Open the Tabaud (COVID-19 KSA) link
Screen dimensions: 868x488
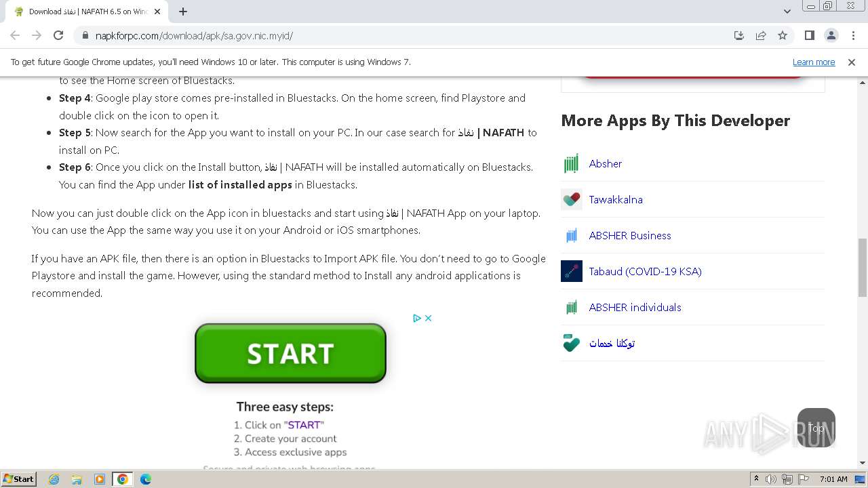tap(646, 272)
